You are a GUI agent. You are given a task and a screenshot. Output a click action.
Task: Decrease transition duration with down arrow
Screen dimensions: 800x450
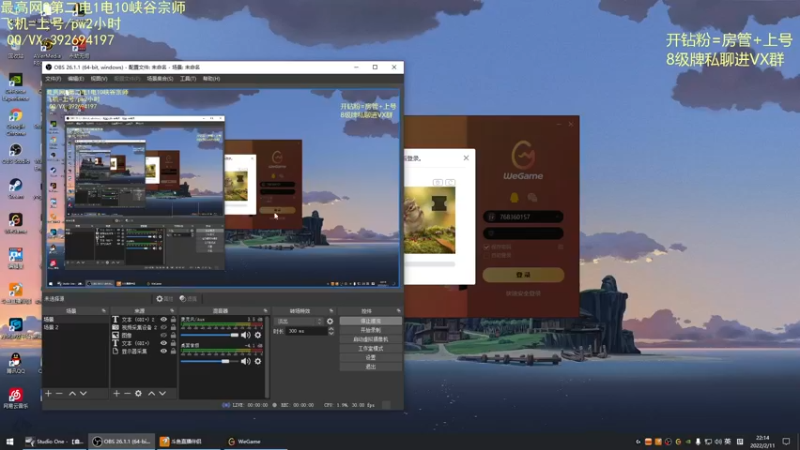331,334
